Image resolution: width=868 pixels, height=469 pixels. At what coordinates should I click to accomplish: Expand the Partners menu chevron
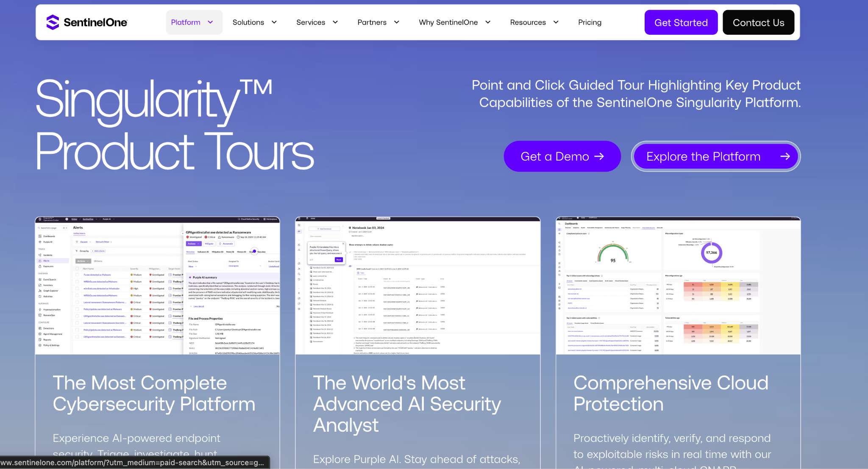[x=397, y=22]
